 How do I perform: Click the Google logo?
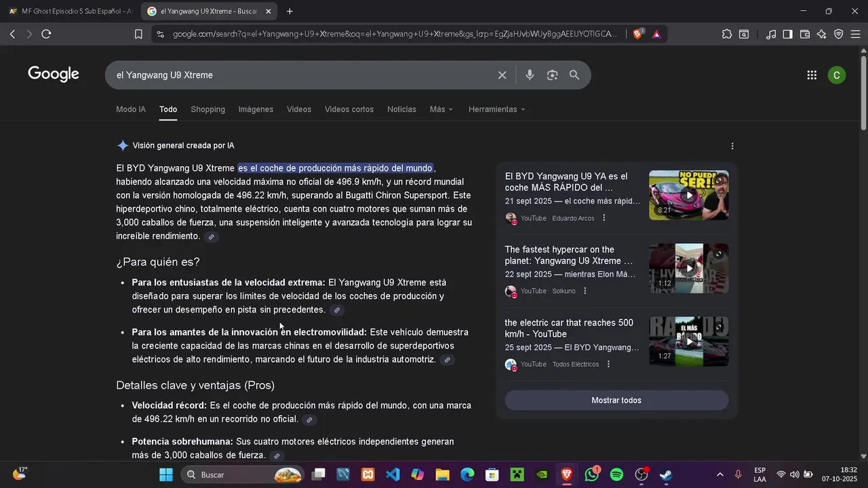click(54, 75)
